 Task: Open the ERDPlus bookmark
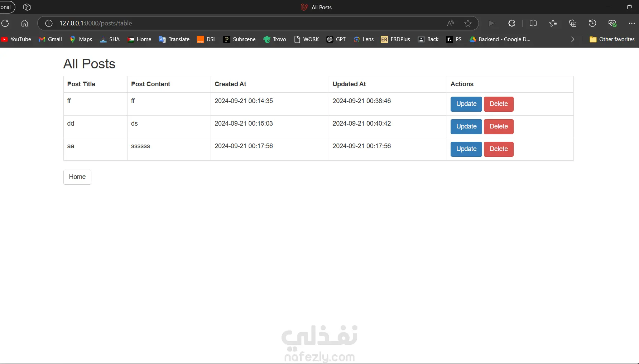click(x=395, y=39)
